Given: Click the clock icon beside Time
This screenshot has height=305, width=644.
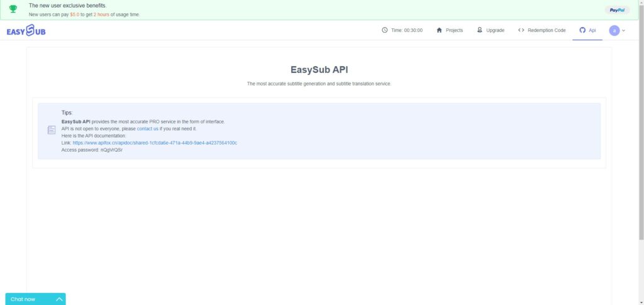Looking at the screenshot, I should [x=384, y=30].
